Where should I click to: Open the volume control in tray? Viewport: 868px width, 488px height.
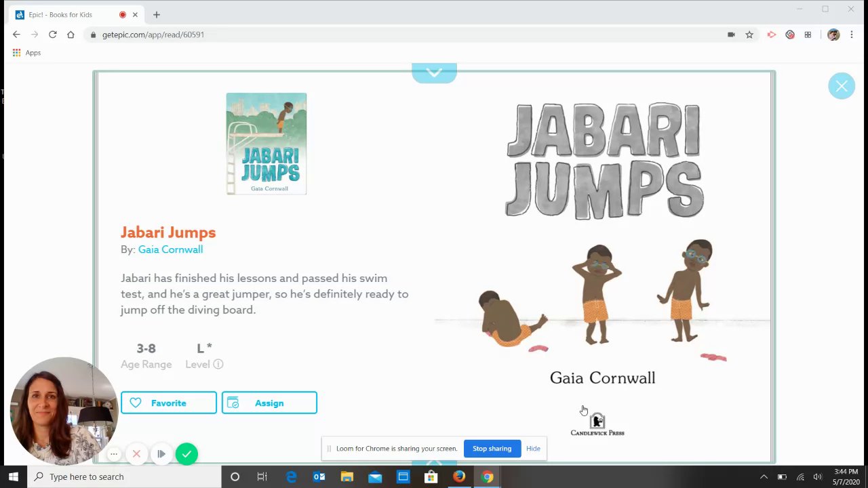(x=818, y=476)
